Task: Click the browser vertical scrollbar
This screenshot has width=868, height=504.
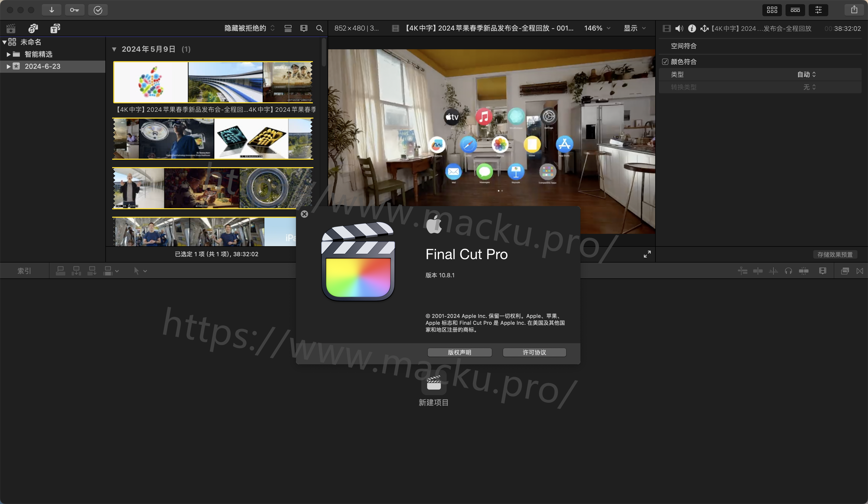Action: click(324, 52)
